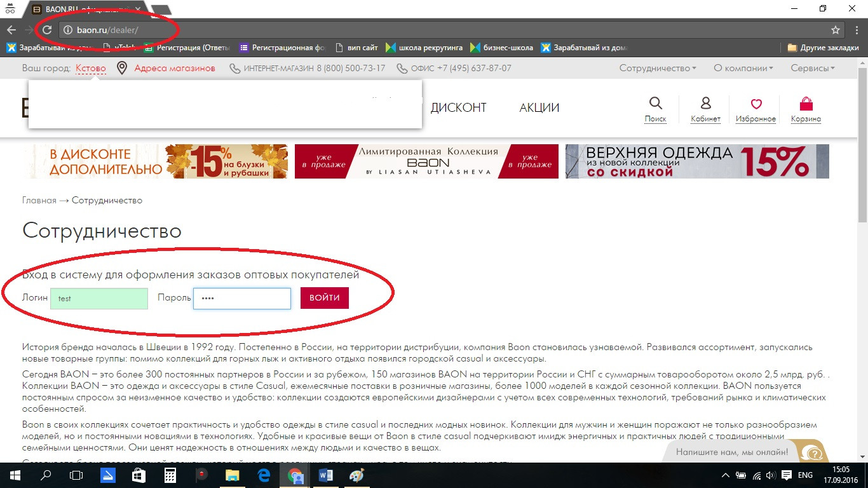Open the Wi-Fi network tray icon
Image resolution: width=868 pixels, height=488 pixels.
(756, 475)
